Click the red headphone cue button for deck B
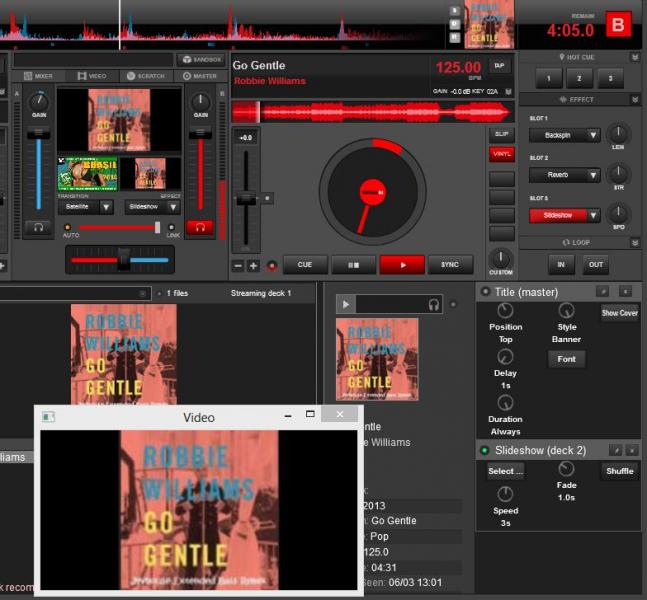 coord(200,227)
